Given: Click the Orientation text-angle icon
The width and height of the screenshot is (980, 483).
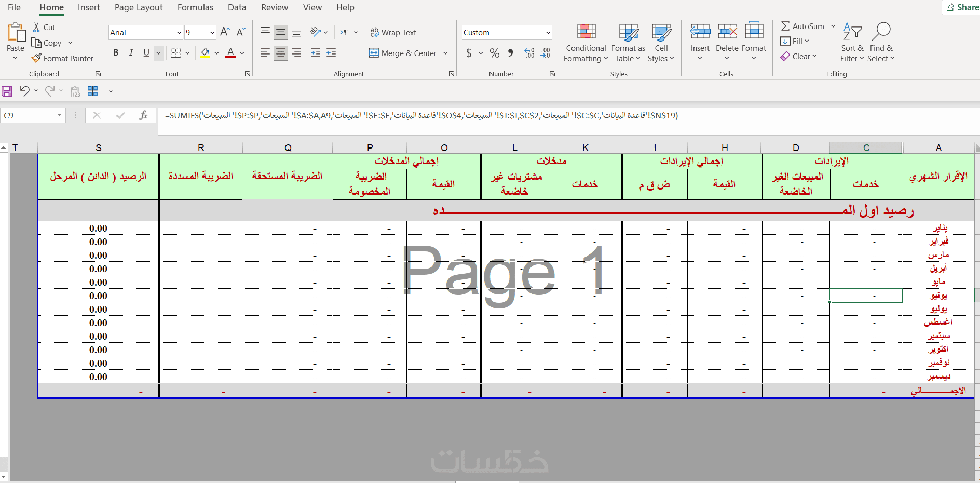Looking at the screenshot, I should (316, 32).
